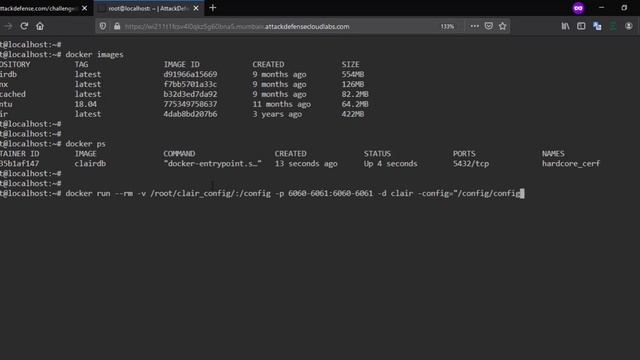Click the 'docker ps' command text
This screenshot has height=360, width=640.
click(85, 144)
